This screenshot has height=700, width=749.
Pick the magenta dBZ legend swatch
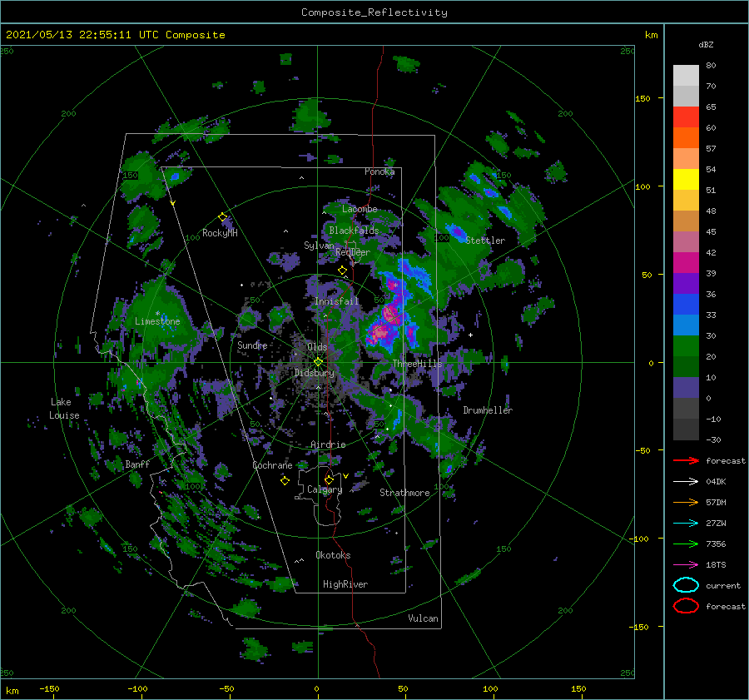coord(686,262)
